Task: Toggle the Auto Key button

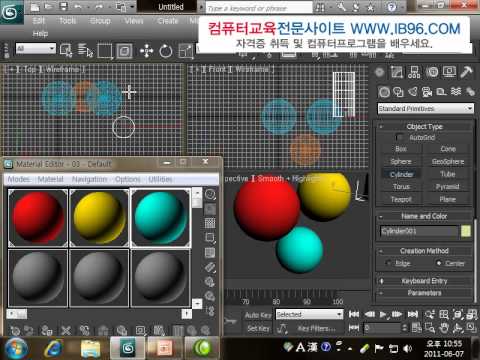Action: point(258,315)
